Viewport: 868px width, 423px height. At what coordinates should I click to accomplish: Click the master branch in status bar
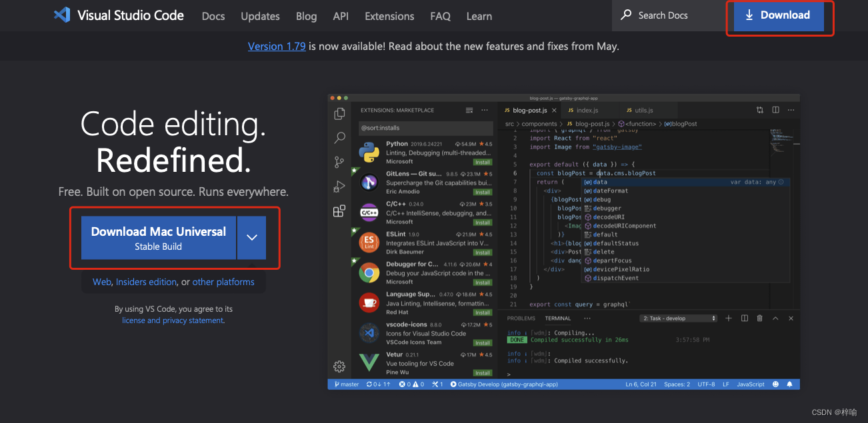[x=347, y=384]
